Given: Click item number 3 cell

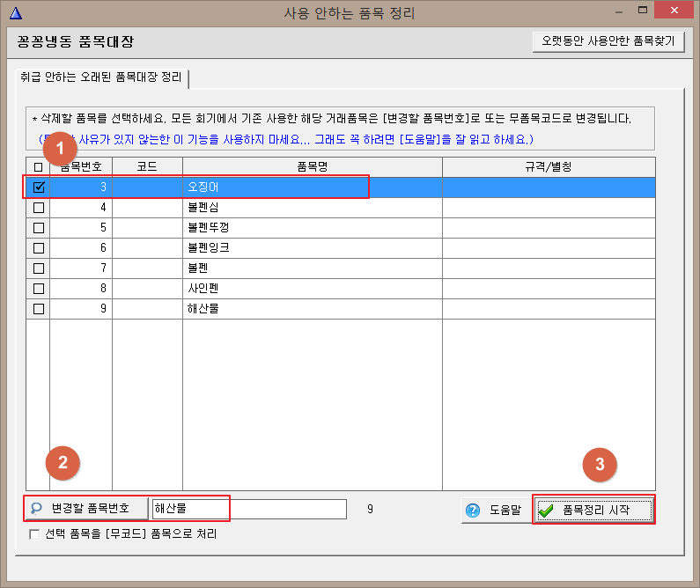Looking at the screenshot, I should point(81,187).
